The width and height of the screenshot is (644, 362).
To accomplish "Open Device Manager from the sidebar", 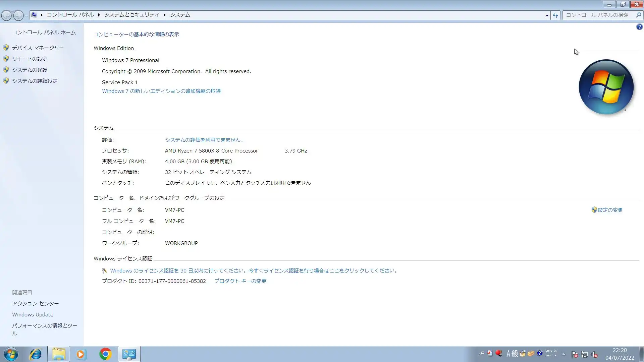I will pyautogui.click(x=38, y=48).
